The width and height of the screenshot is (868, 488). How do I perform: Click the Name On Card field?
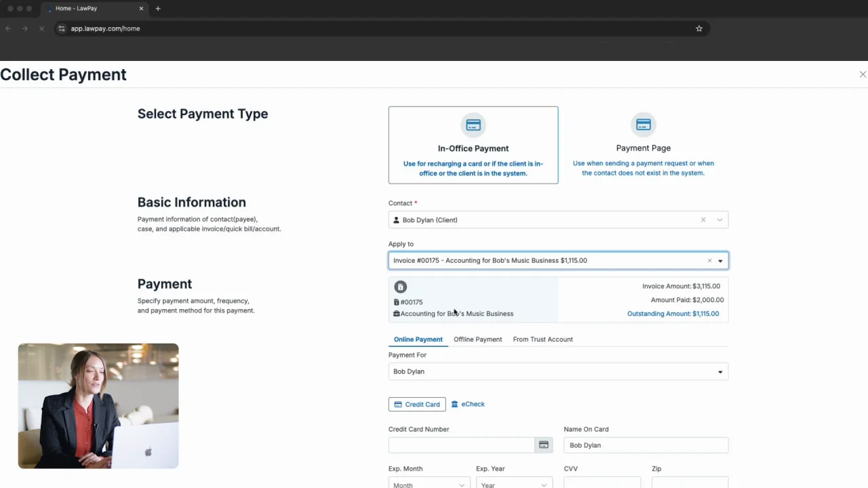click(646, 445)
